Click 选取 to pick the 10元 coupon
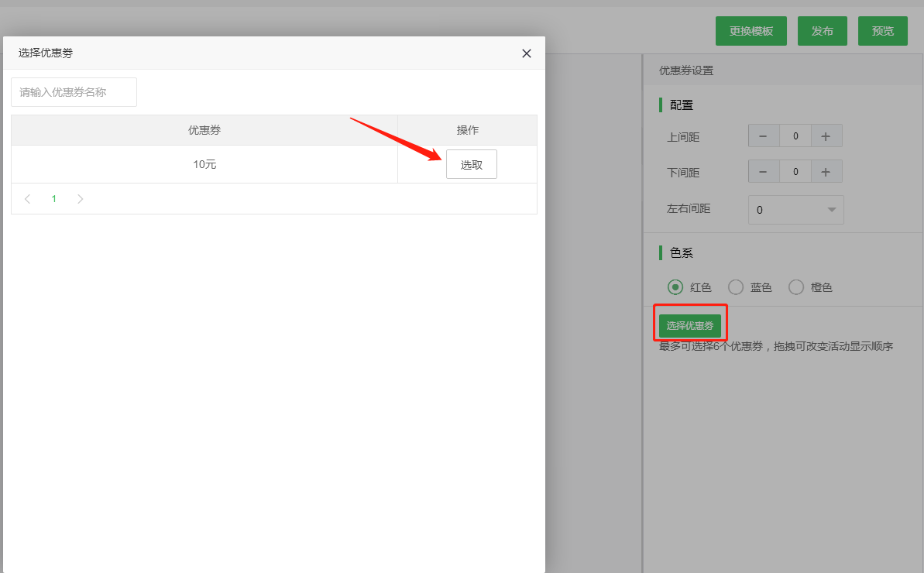This screenshot has height=573, width=924. tap(471, 163)
